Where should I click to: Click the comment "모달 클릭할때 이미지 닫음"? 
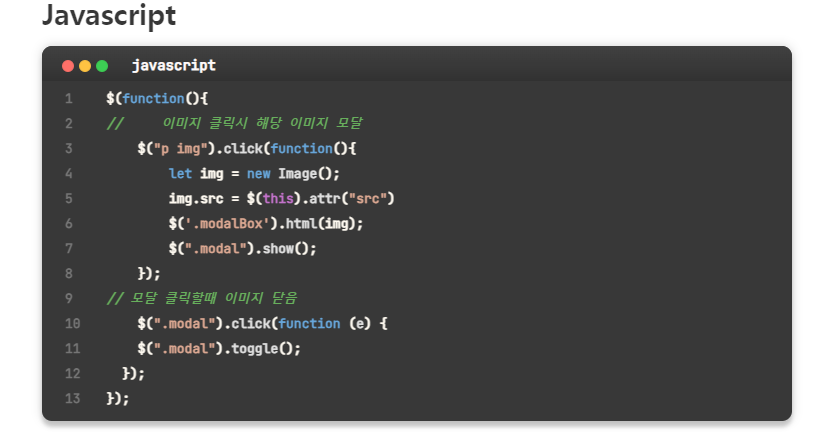[x=214, y=298]
